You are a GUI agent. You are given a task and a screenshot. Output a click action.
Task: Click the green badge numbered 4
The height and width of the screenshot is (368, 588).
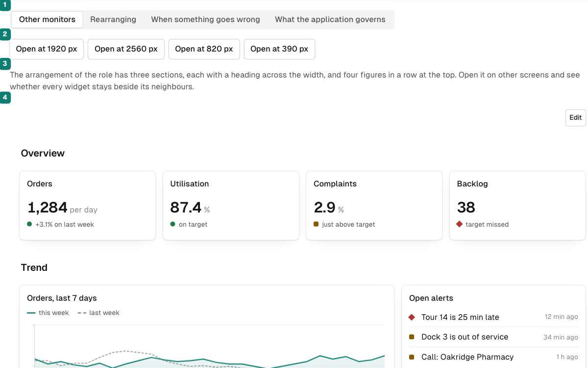(x=5, y=98)
